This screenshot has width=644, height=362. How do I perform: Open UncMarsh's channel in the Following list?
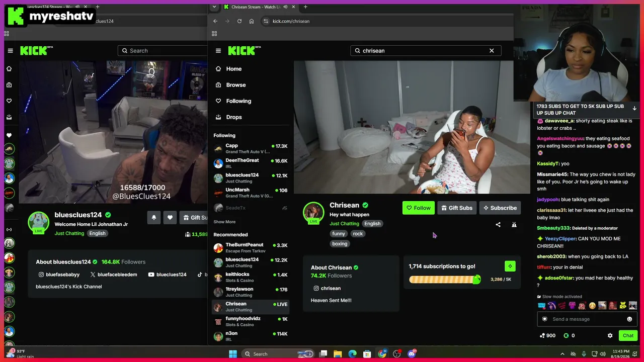[x=251, y=193]
